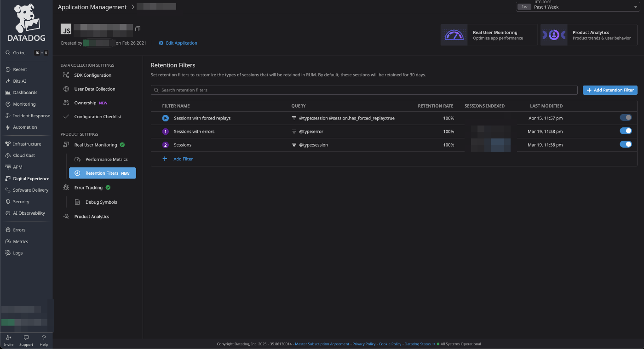
Task: Select Retention Filters item
Action: pos(103,173)
